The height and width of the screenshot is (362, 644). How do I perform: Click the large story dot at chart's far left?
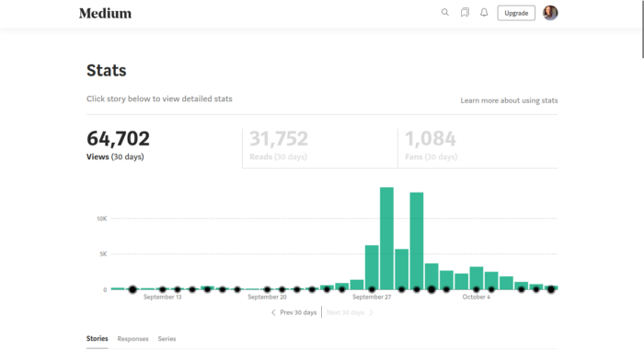click(132, 289)
